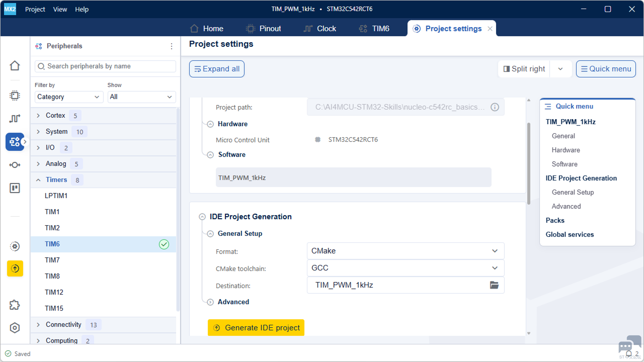The width and height of the screenshot is (644, 362).
Task: Open the CMake toolchain GCC dropdown
Action: 405,268
